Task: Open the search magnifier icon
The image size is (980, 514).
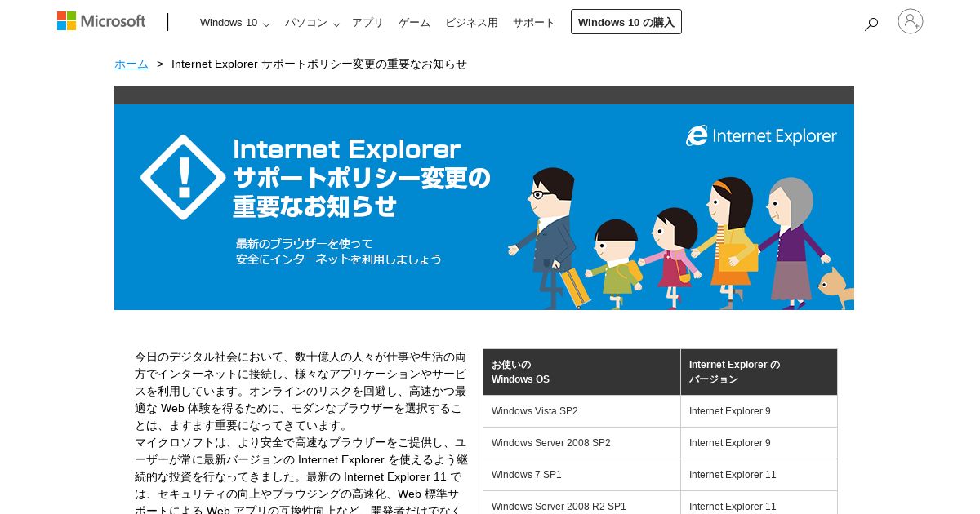Action: pyautogui.click(x=871, y=24)
